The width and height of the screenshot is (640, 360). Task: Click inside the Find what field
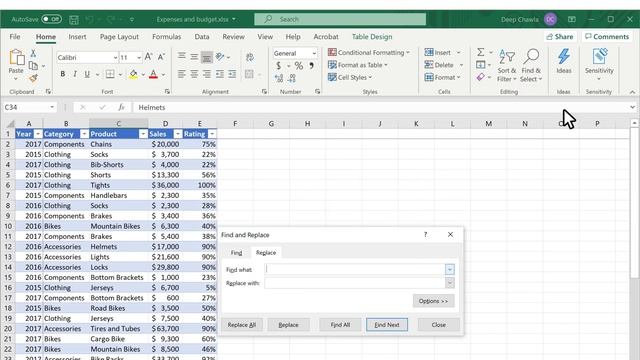click(355, 269)
